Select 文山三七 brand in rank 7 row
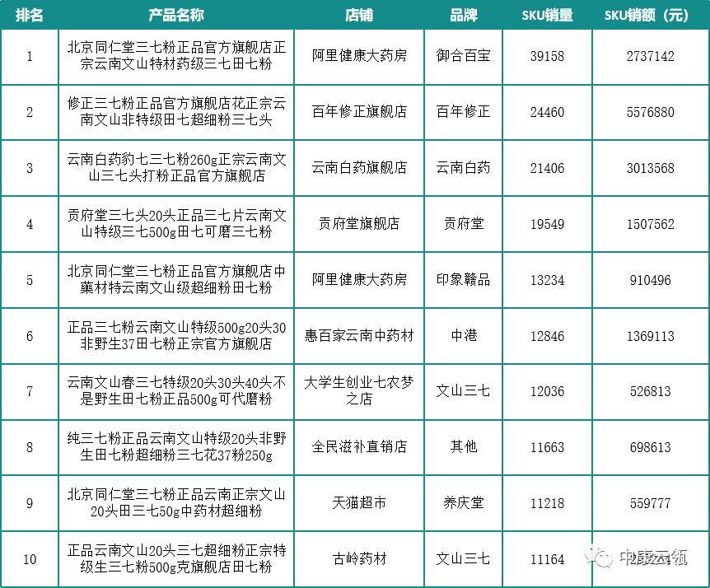The width and height of the screenshot is (710, 588). pos(463,391)
